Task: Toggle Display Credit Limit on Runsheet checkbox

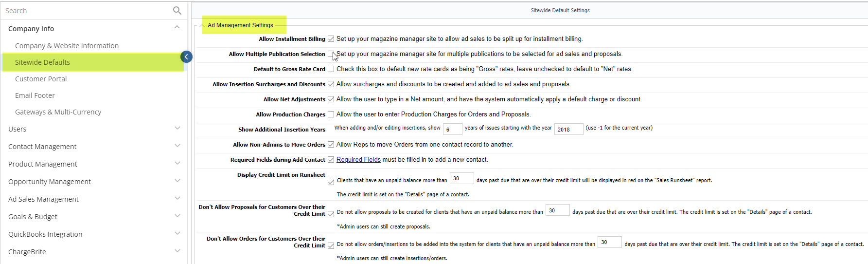Action: (331, 182)
